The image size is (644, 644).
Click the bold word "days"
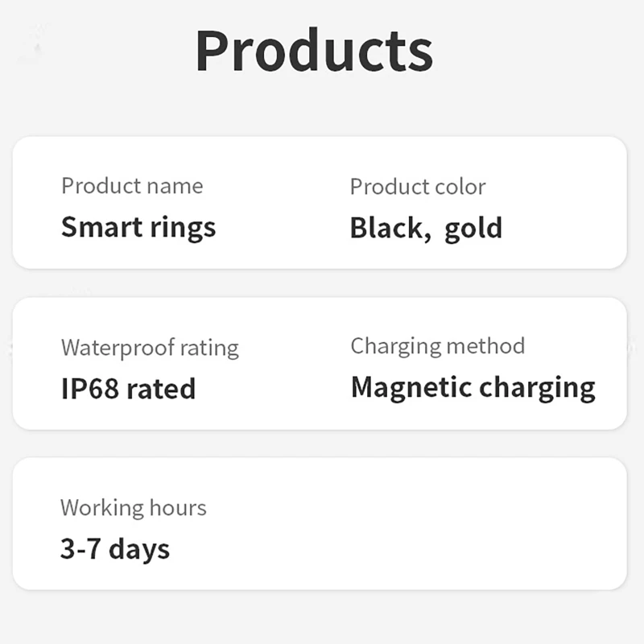[139, 549]
